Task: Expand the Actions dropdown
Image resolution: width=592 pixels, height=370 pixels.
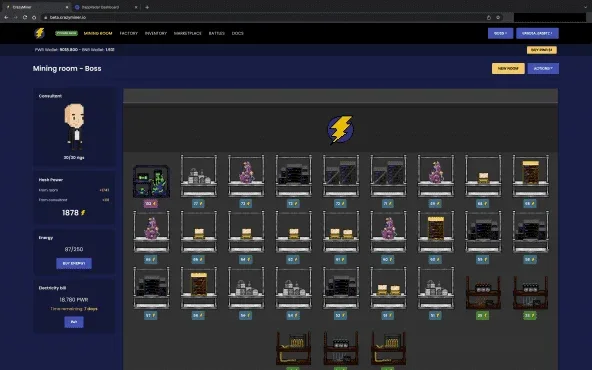Action: coord(543,68)
